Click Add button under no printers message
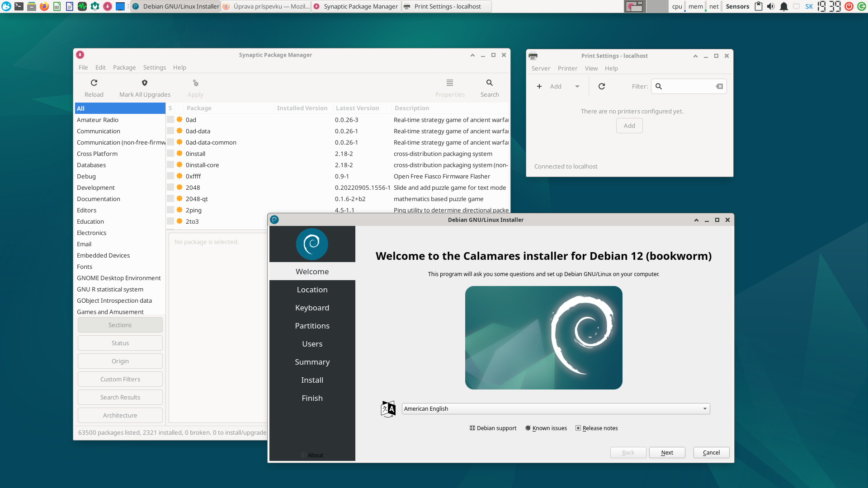 tap(629, 126)
